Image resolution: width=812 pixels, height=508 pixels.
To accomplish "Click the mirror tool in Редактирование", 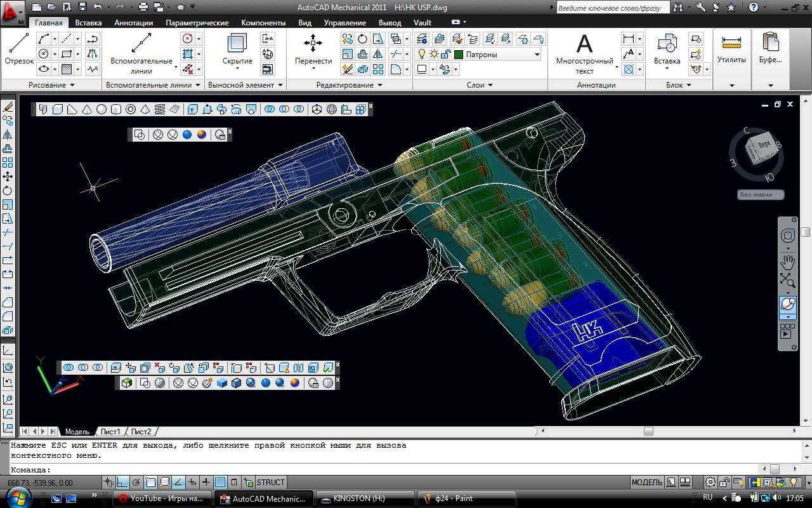I will pyautogui.click(x=377, y=54).
